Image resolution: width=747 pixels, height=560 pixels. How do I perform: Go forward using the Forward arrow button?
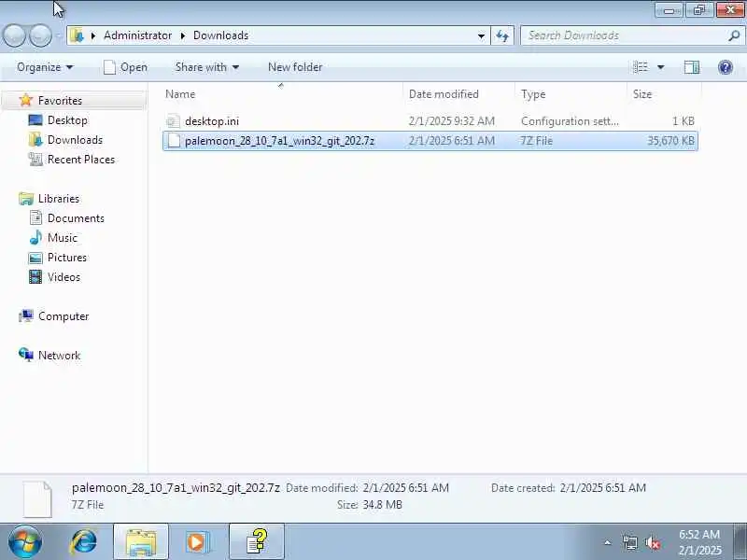click(40, 35)
